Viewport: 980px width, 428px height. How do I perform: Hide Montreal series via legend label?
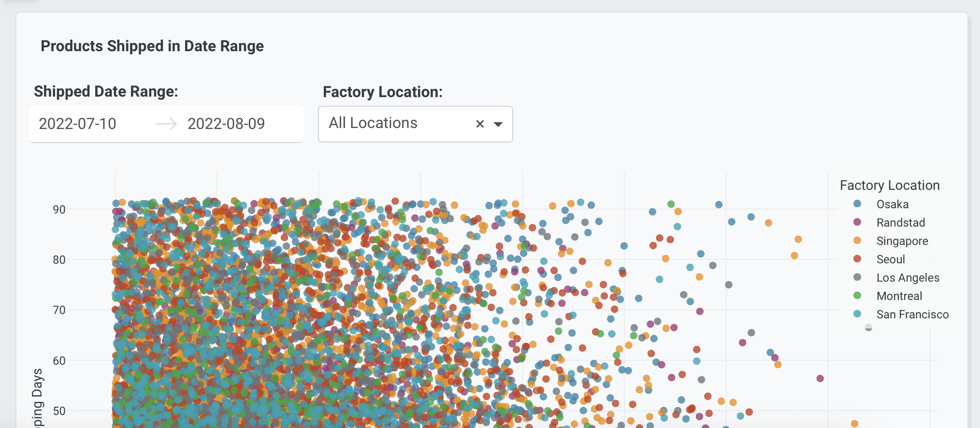[899, 296]
